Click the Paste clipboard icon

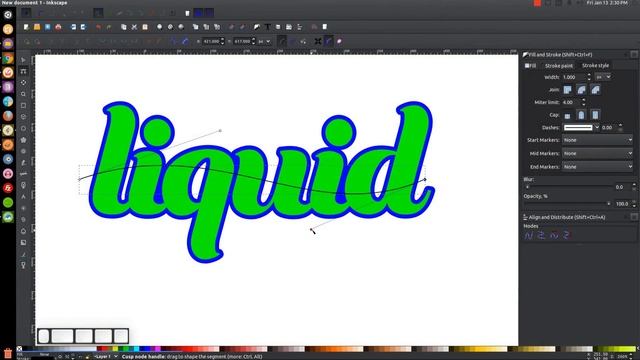tap(145, 27)
